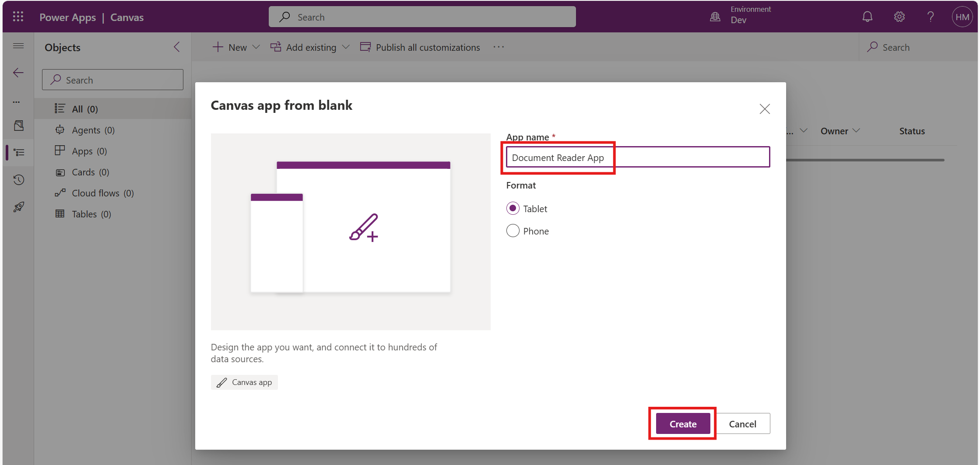Screen dimensions: 980x465
Task: Click the Cancel button
Action: coord(742,424)
